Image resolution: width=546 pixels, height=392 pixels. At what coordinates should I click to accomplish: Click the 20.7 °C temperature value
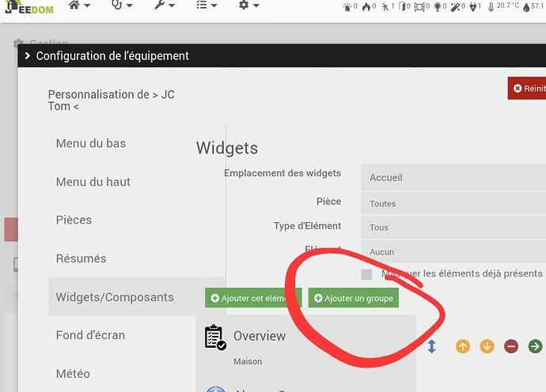[x=508, y=6]
